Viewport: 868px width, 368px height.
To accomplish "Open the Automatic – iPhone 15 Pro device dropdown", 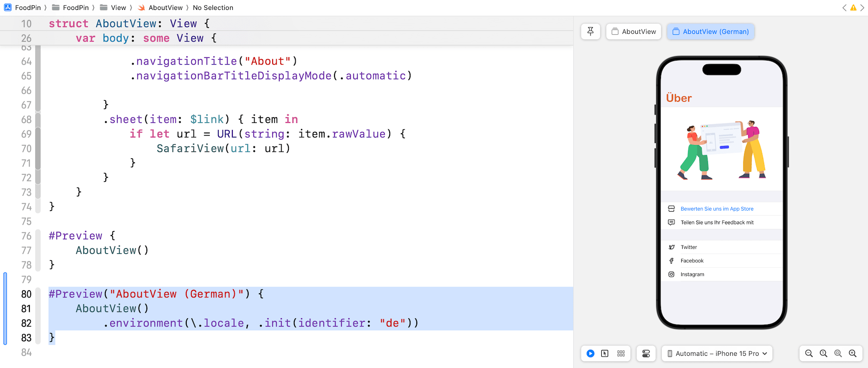I will coord(717,354).
